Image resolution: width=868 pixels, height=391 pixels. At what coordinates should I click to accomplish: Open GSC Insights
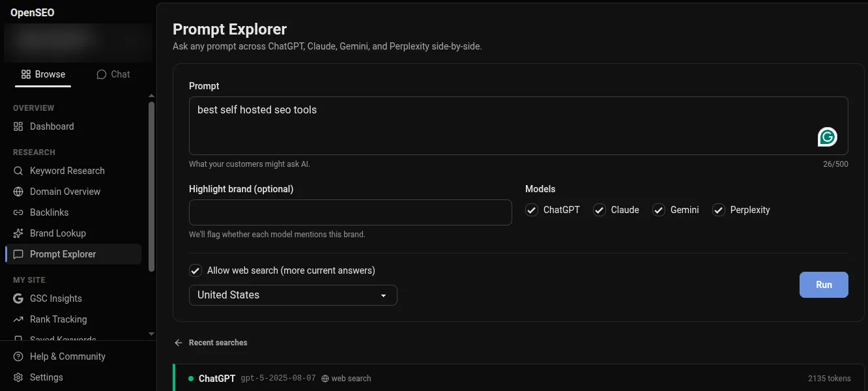(x=73, y=298)
